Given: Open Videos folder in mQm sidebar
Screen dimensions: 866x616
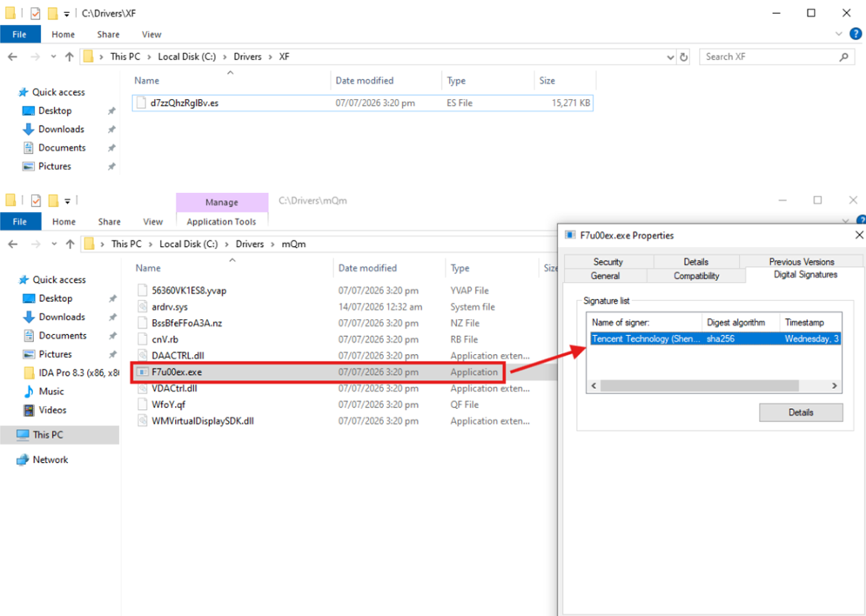Looking at the screenshot, I should (x=52, y=410).
